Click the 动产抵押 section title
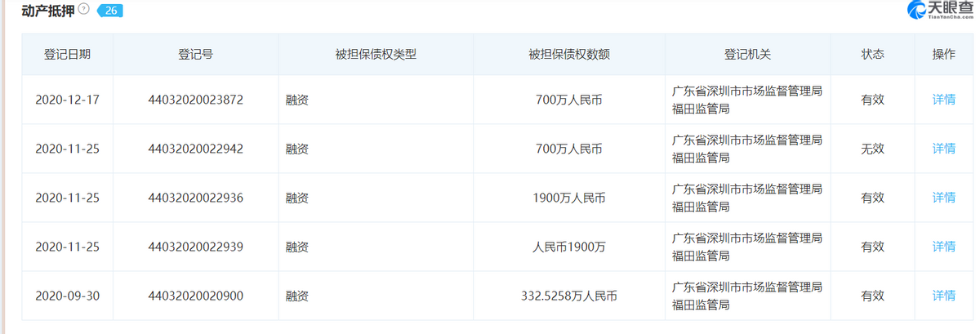980x334 pixels. tap(48, 11)
